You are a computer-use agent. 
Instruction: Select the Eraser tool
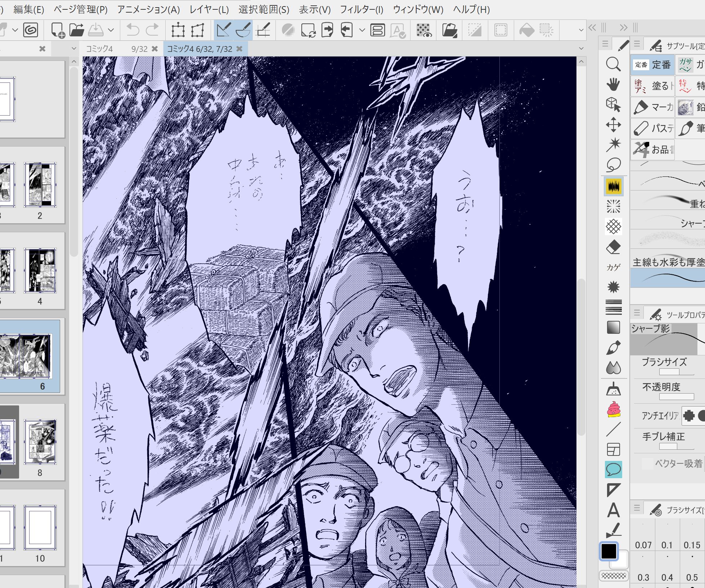[x=613, y=247]
